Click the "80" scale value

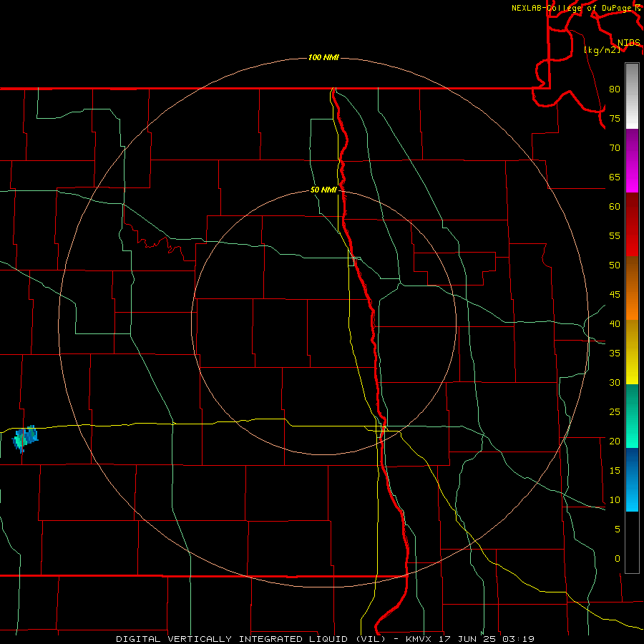(x=615, y=89)
